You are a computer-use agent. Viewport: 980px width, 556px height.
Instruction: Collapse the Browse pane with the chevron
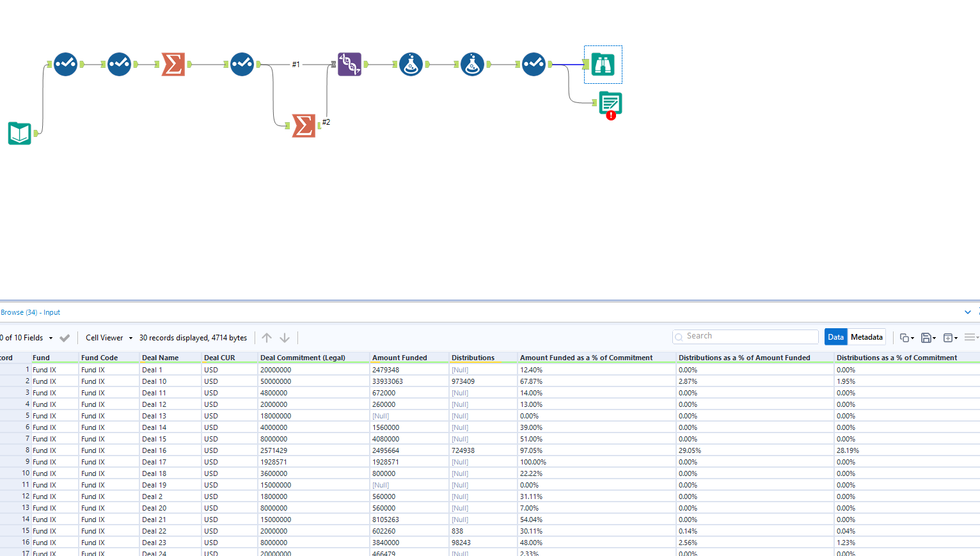[x=967, y=312]
